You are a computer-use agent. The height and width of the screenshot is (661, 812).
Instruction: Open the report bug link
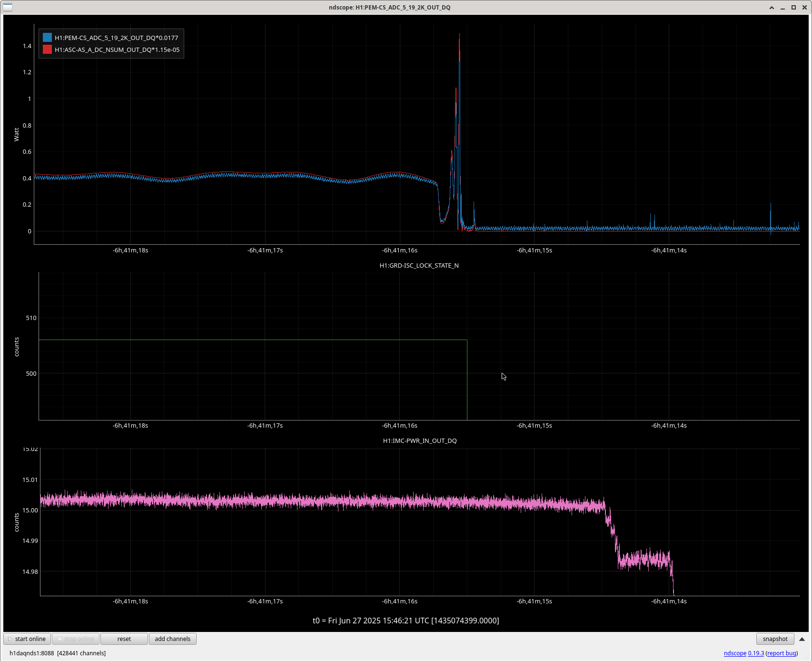pos(782,653)
